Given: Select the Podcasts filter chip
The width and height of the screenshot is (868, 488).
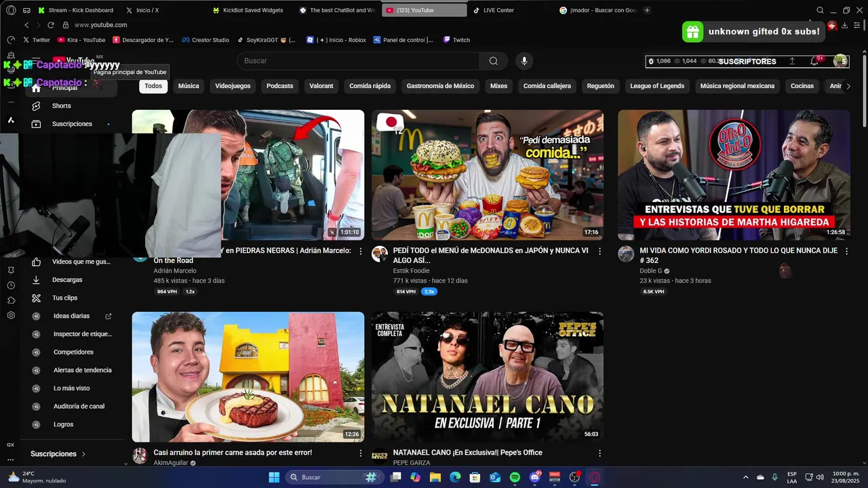Looking at the screenshot, I should pos(279,86).
